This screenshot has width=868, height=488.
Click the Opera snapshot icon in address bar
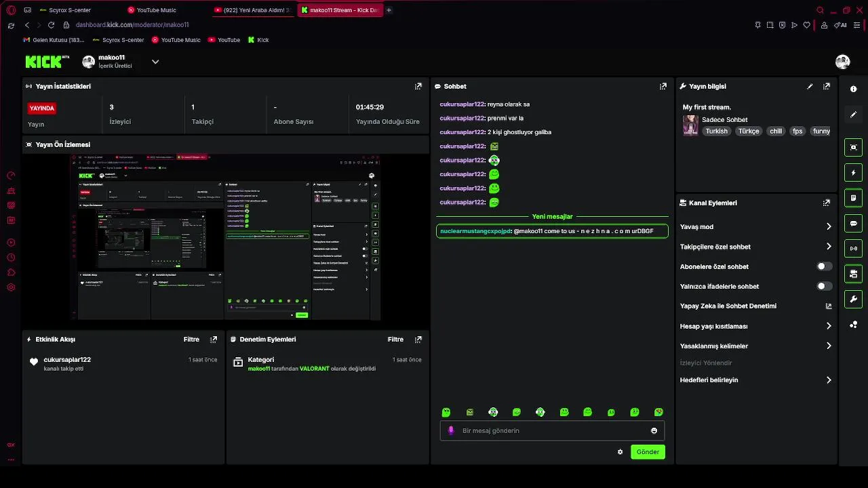coord(770,25)
